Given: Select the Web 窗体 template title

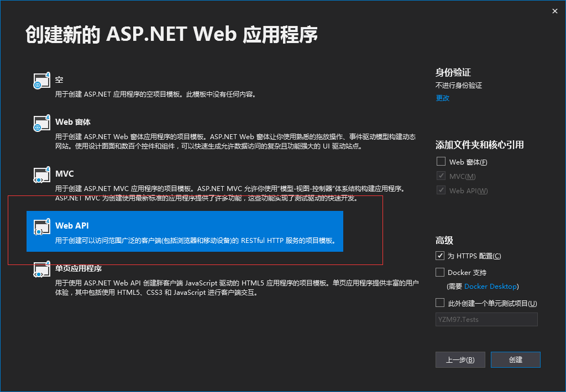Looking at the screenshot, I should click(x=73, y=122).
